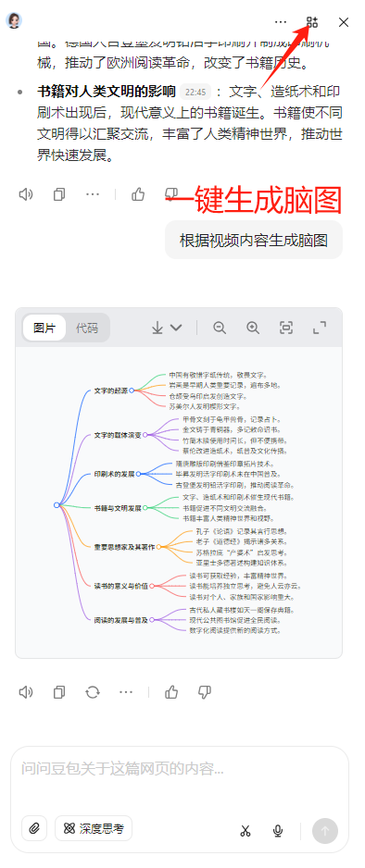Click the send arrow button
Screen dimensions: 365x868
coord(325,831)
